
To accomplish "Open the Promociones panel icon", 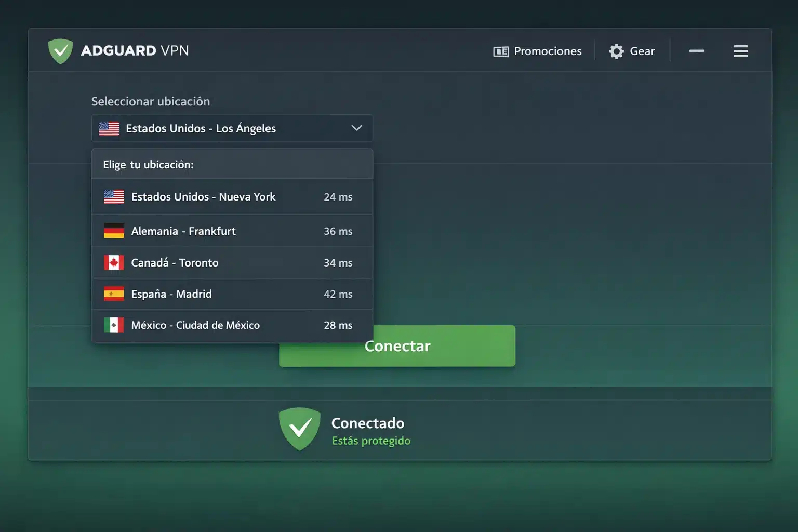I will tap(500, 51).
